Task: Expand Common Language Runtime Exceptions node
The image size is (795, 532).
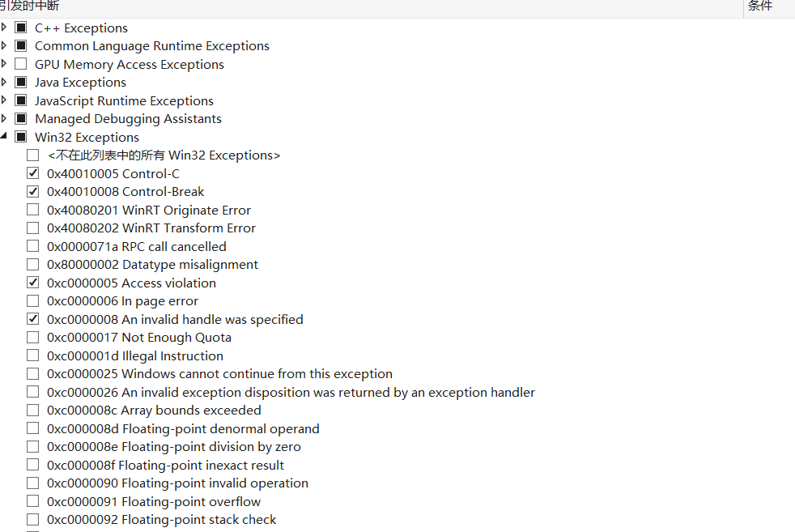Action: point(4,45)
